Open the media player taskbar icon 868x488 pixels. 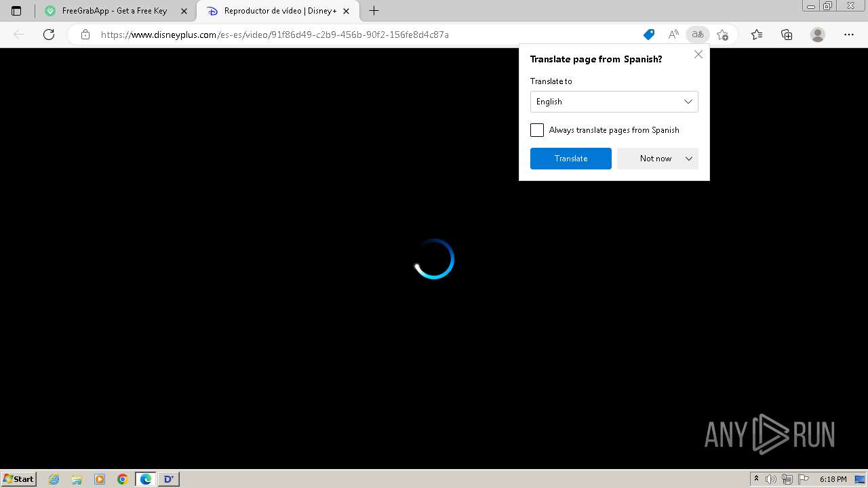pyautogui.click(x=100, y=479)
